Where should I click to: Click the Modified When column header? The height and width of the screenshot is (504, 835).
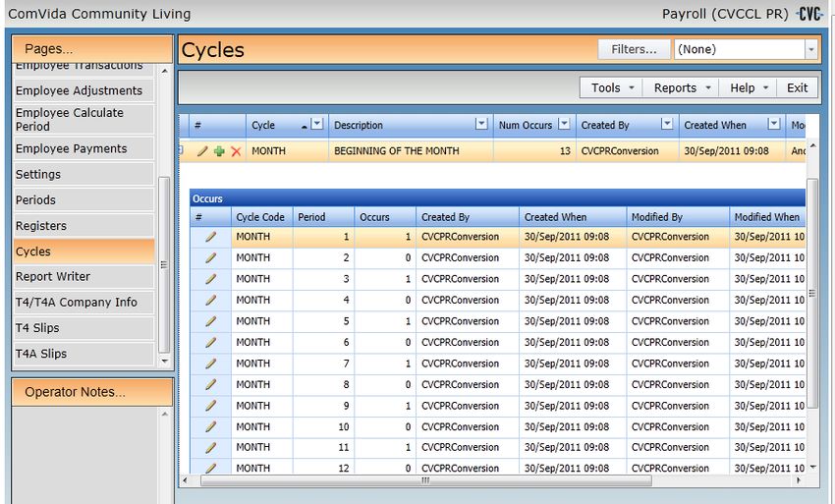coord(767,217)
